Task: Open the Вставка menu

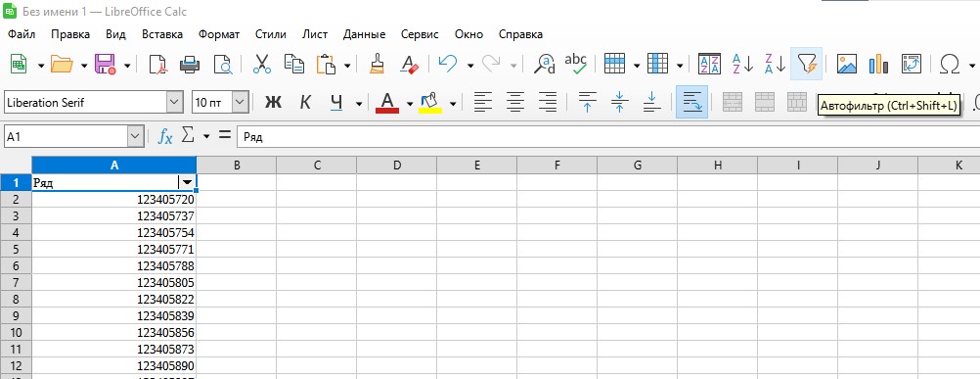Action: 162,34
